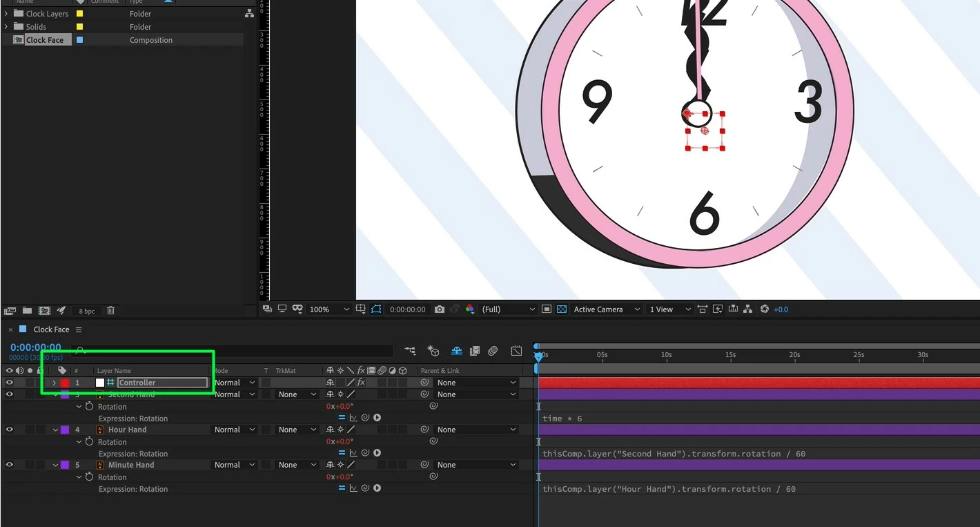Open the Graph Editor icon
980x527 pixels.
point(516,351)
